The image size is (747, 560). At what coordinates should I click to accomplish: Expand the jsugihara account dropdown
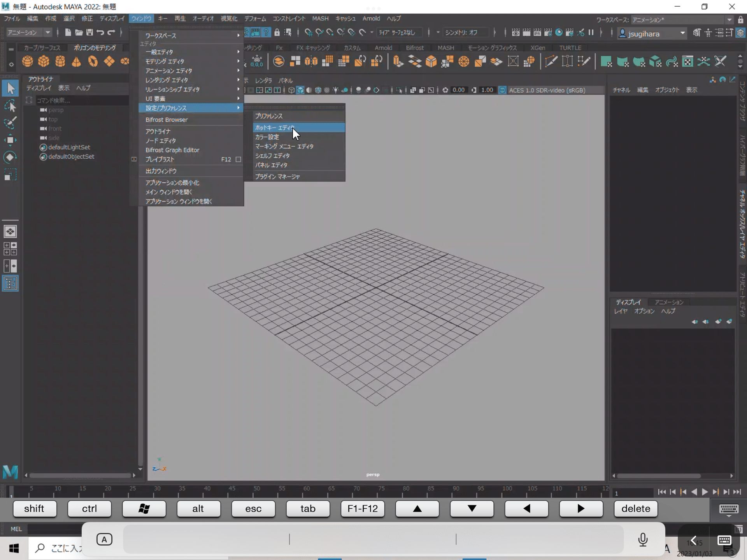pyautogui.click(x=683, y=33)
